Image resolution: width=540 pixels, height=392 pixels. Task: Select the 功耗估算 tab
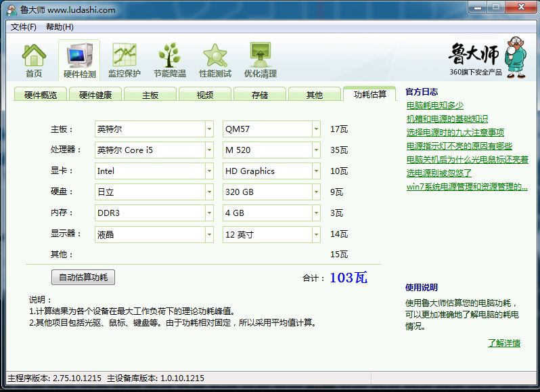pyautogui.click(x=370, y=94)
